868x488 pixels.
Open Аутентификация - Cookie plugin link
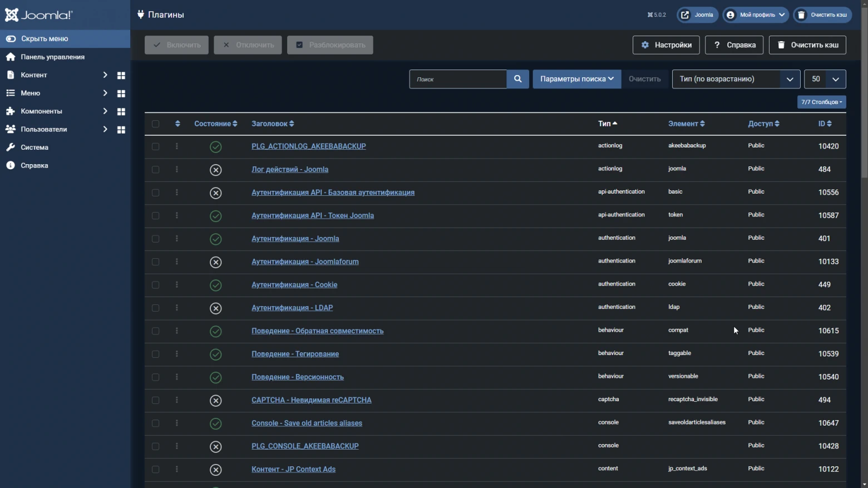click(294, 285)
